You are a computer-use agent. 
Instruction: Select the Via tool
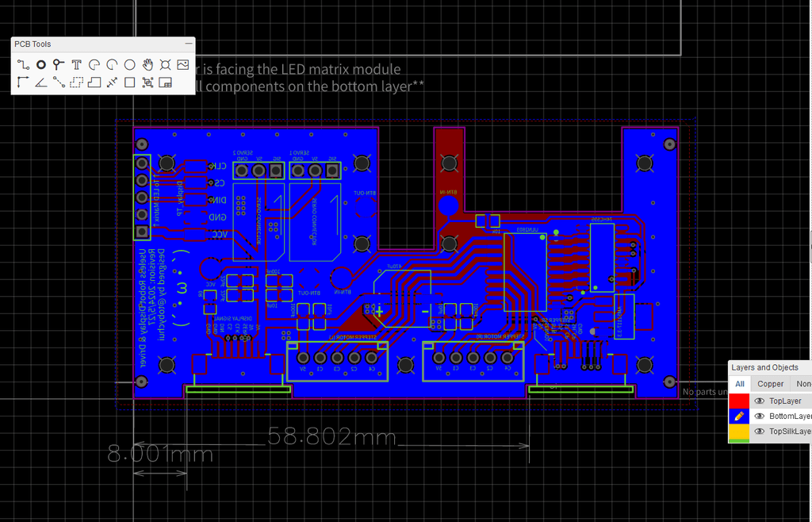[59, 65]
